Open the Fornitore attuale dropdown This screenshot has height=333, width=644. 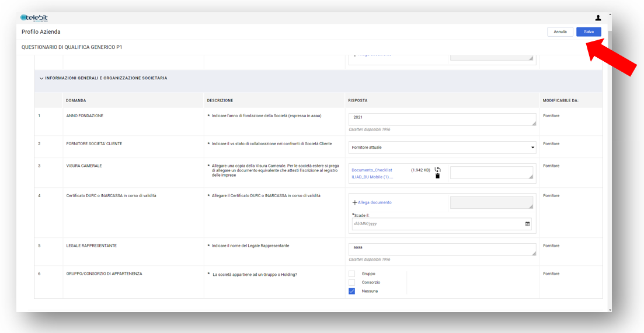[442, 148]
